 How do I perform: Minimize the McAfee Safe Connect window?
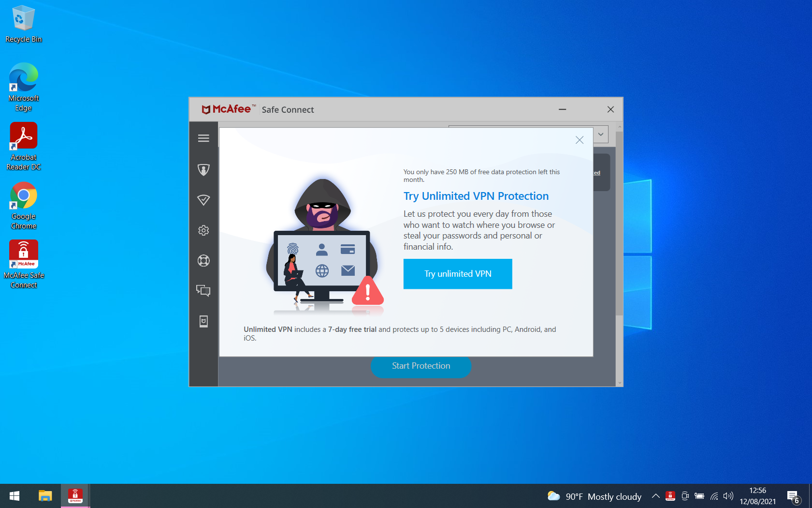562,109
